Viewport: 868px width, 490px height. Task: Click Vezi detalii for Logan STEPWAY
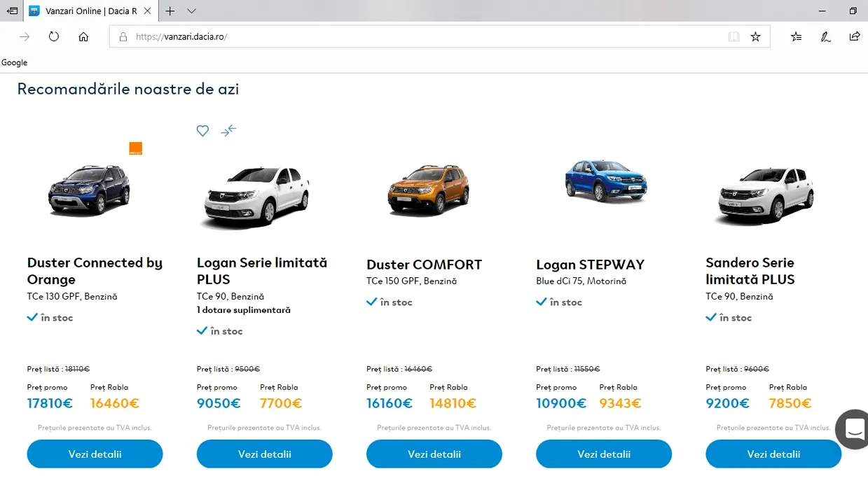click(x=604, y=454)
